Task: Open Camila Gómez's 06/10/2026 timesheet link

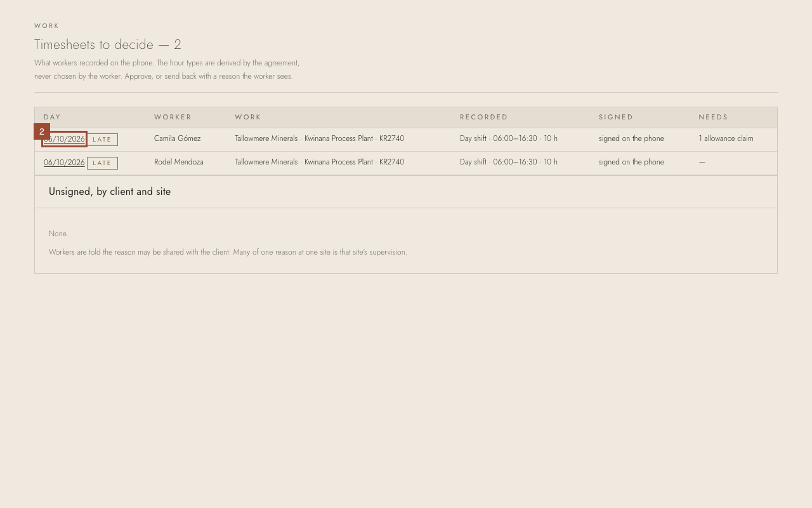Action: tap(64, 139)
